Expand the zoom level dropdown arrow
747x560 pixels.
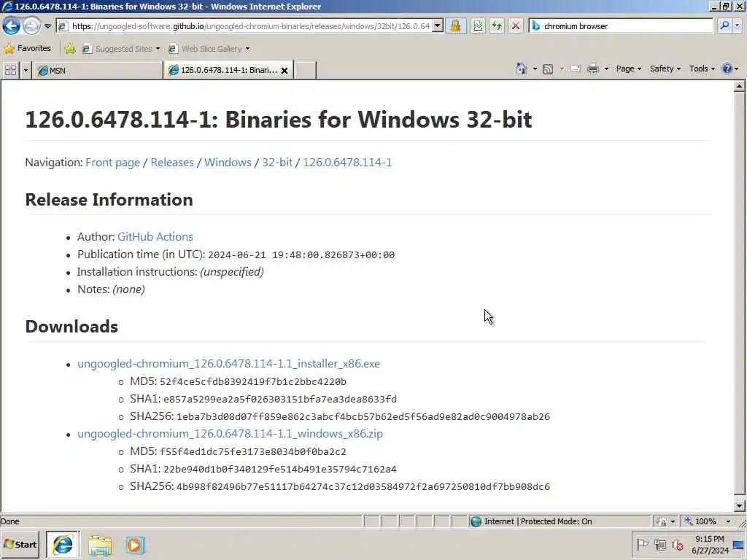728,522
